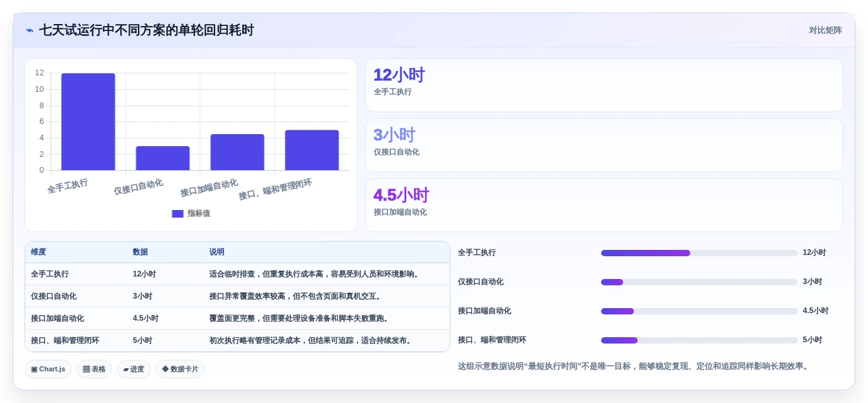Click the 全手工执行 label in progress list
Image resolution: width=868 pixels, height=403 pixels.
[477, 252]
